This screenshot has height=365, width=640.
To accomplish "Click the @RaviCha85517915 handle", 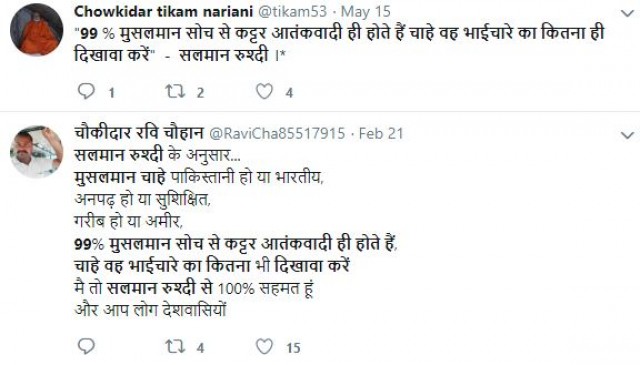I will [277, 134].
